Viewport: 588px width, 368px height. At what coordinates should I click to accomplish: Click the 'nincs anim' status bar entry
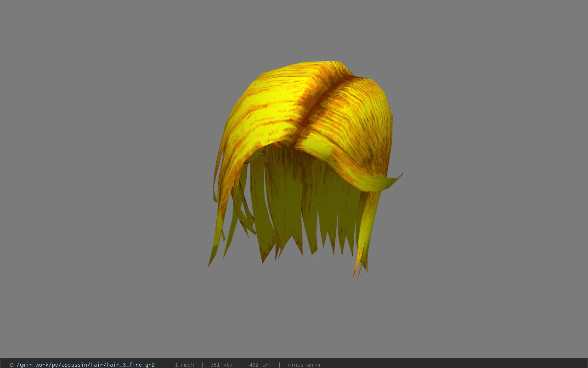[304, 365]
